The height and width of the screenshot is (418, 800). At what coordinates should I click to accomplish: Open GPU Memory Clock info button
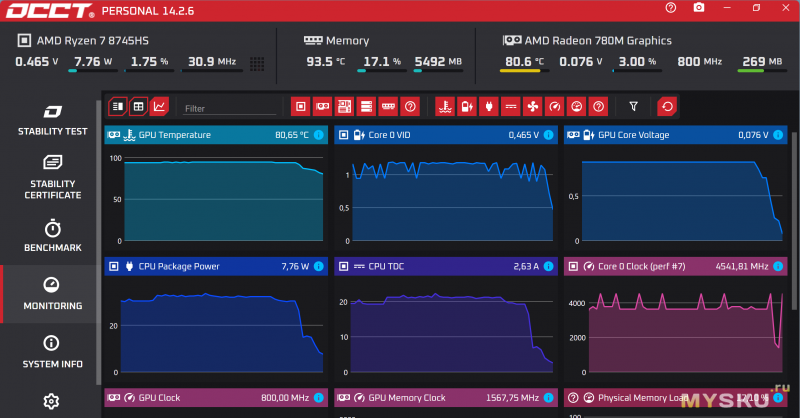click(x=548, y=398)
